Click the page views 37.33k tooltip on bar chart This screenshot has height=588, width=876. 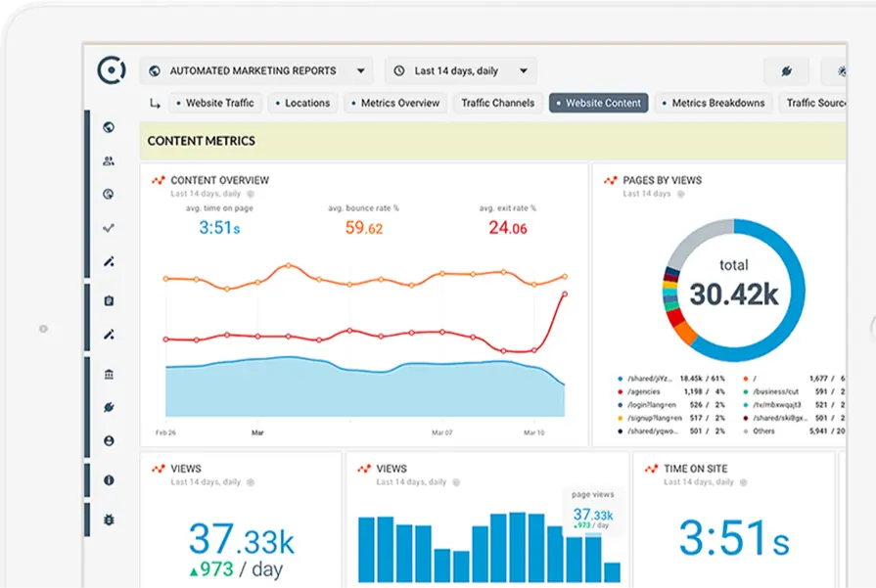[x=593, y=510]
